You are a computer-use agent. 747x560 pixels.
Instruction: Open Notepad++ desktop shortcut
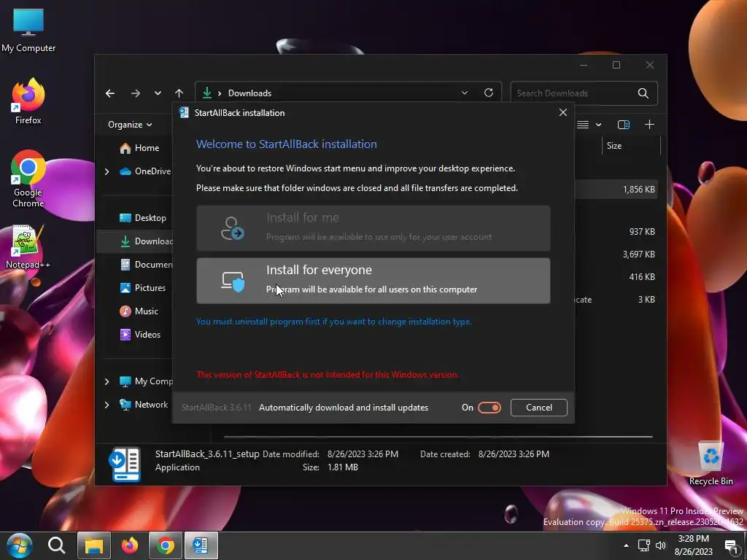pyautogui.click(x=28, y=246)
